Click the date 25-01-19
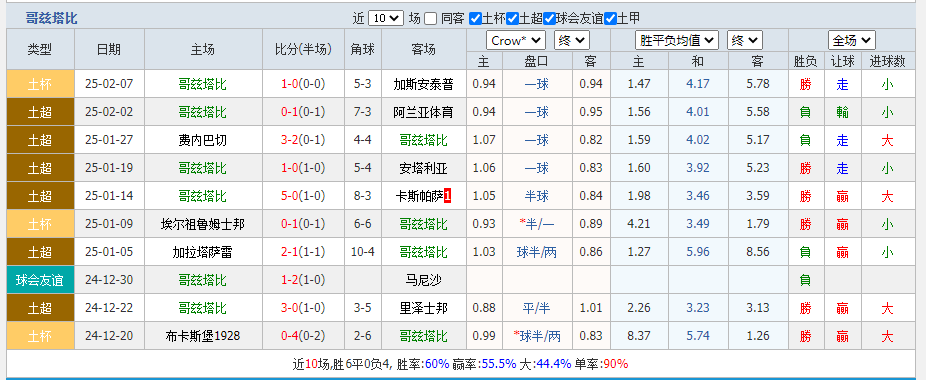 pos(109,168)
